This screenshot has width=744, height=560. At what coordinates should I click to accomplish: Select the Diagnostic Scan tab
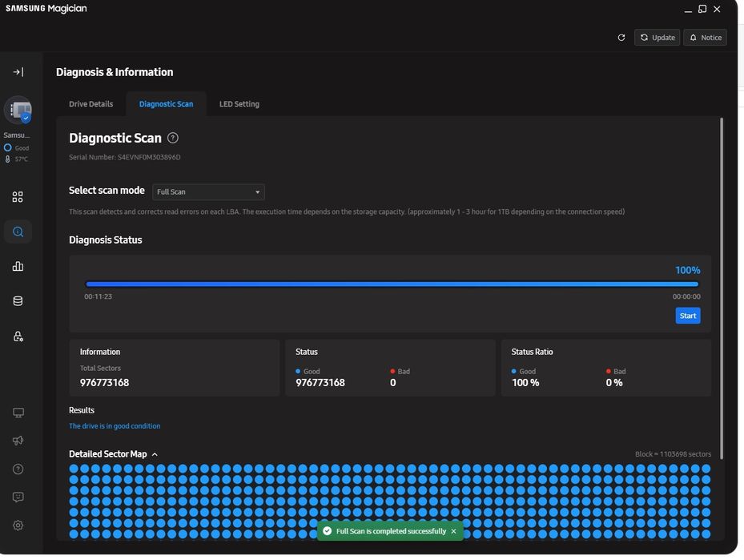coord(166,104)
